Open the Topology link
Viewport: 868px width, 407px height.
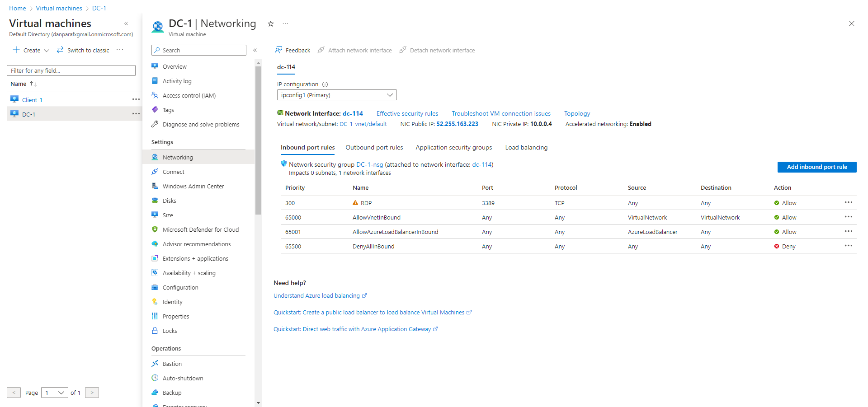coord(577,113)
